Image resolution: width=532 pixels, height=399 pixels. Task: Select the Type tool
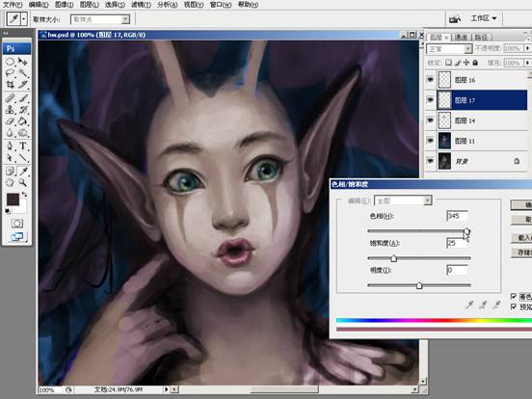click(23, 146)
